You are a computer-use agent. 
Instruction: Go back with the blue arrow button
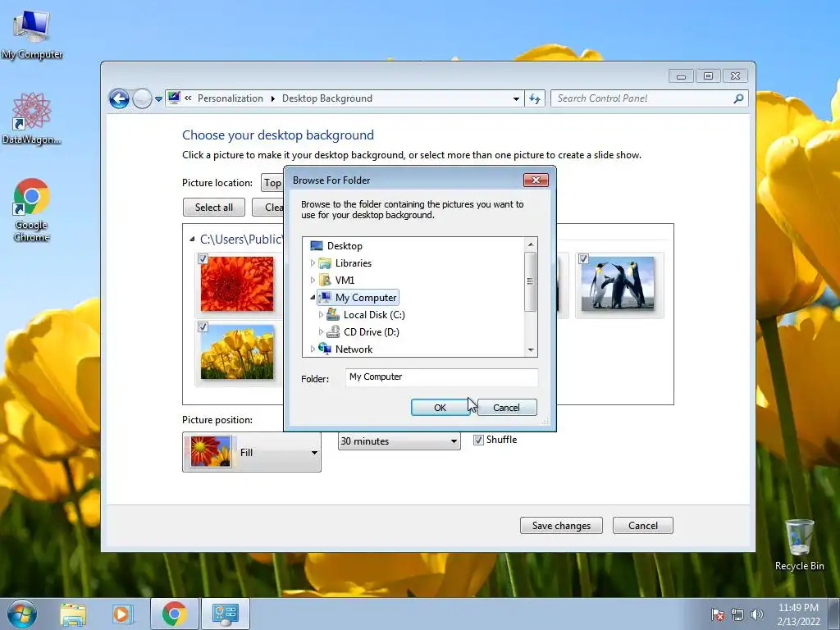tap(119, 98)
